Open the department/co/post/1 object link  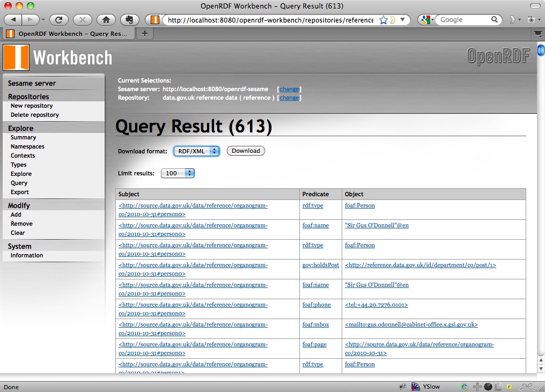point(420,265)
